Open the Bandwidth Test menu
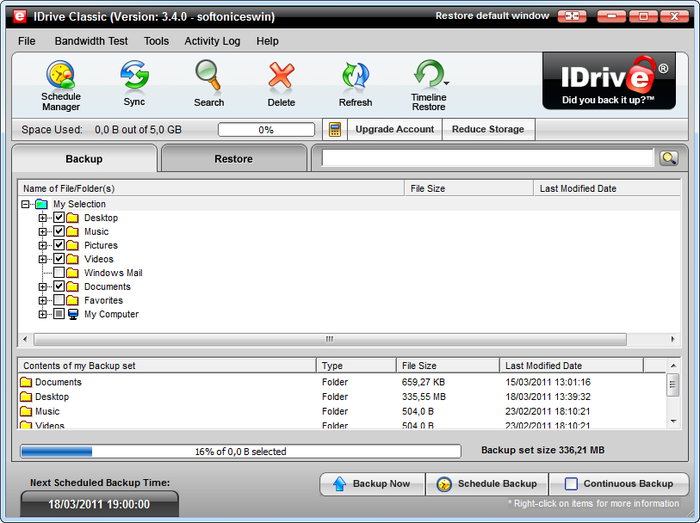700x523 pixels. (x=91, y=41)
